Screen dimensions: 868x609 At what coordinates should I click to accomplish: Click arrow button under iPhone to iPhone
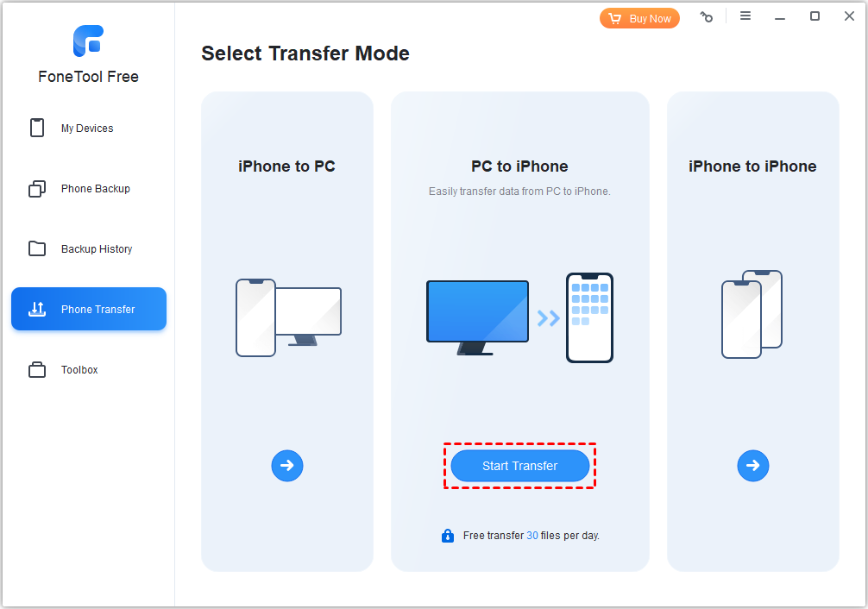(x=753, y=466)
